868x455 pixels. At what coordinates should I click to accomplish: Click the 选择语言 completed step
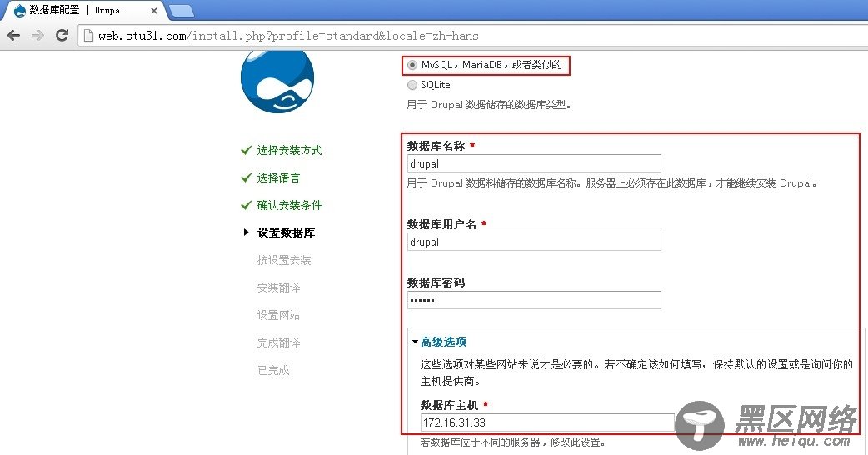[x=278, y=177]
